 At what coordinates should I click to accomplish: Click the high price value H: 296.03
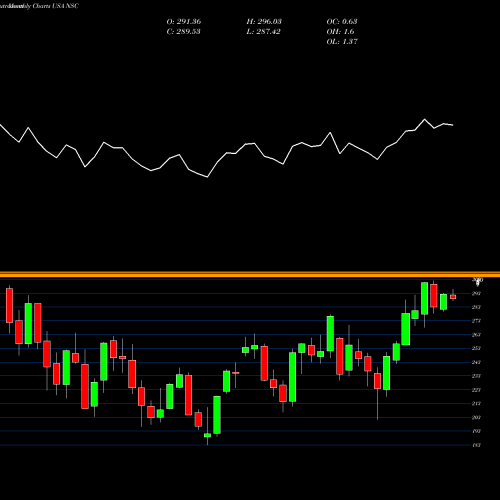pos(264,22)
